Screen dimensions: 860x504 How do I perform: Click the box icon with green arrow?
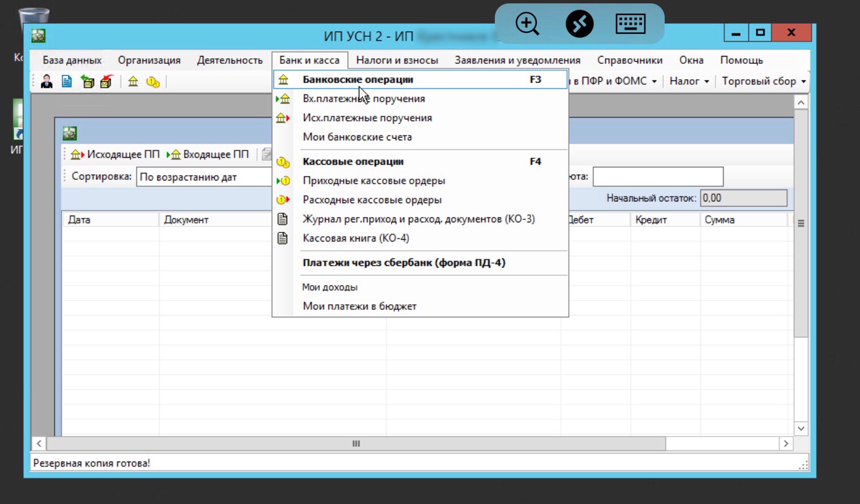tap(87, 81)
